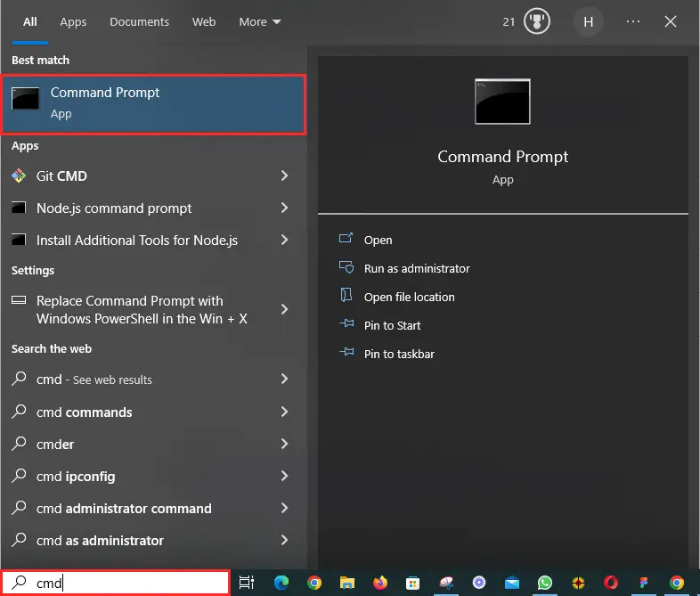Viewport: 700px width, 596px height.
Task: Click Open in the Command Prompt panel
Action: coord(378,241)
